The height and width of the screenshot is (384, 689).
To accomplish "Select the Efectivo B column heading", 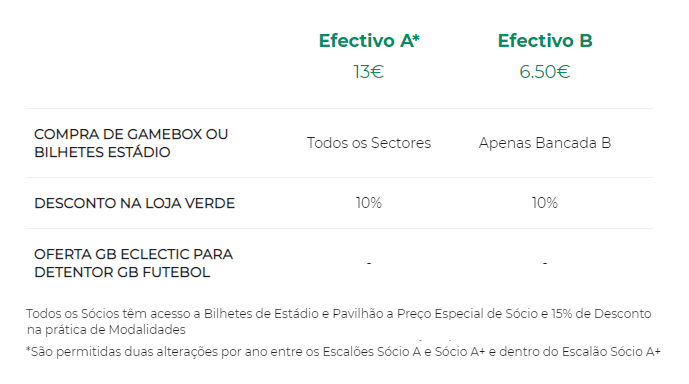I will tap(545, 41).
